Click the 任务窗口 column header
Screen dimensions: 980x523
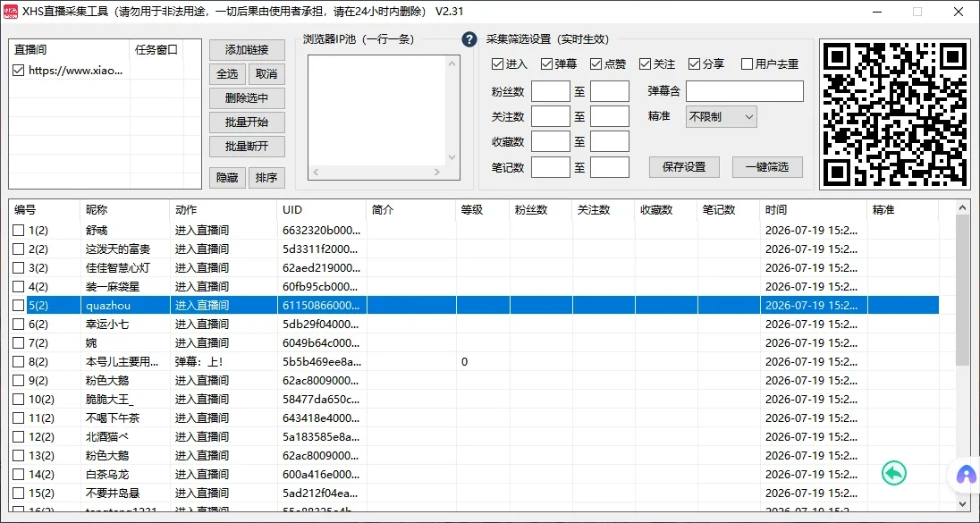pos(156,50)
